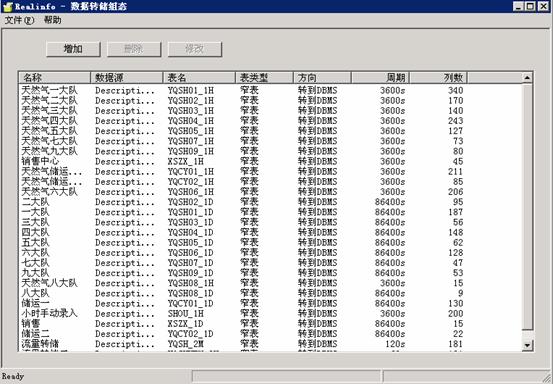This screenshot has width=553, height=384.
Task: Sort list by 名称 column header
Action: [x=55, y=78]
